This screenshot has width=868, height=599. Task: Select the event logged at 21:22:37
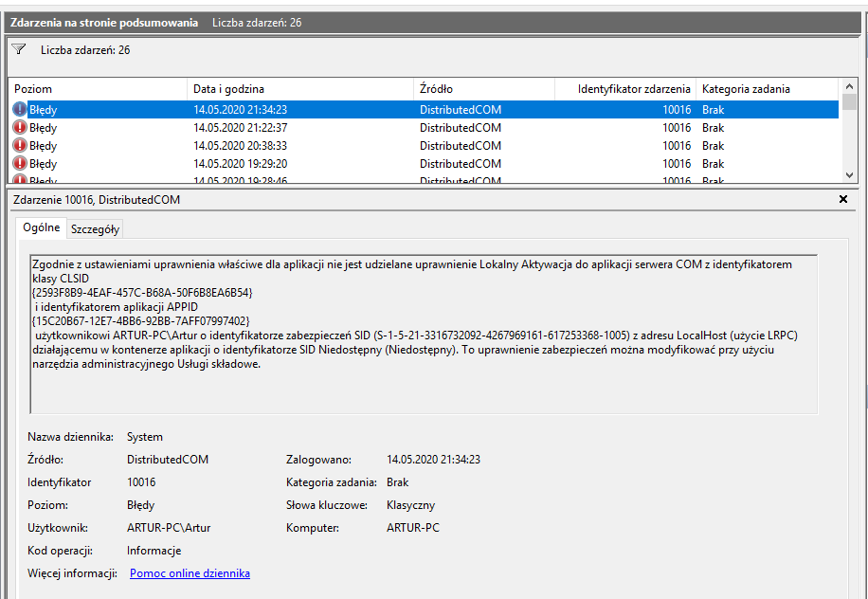(x=240, y=128)
